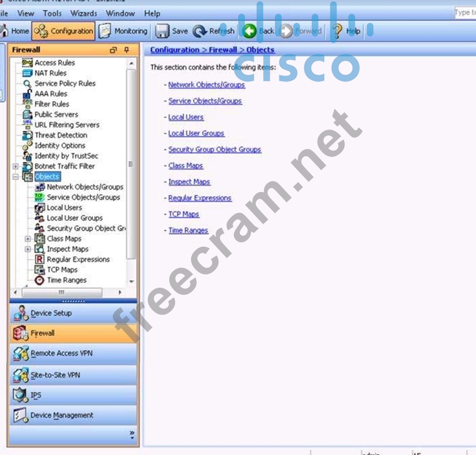Select the NAT Rules tree icon
476x455 pixels.
(x=27, y=73)
